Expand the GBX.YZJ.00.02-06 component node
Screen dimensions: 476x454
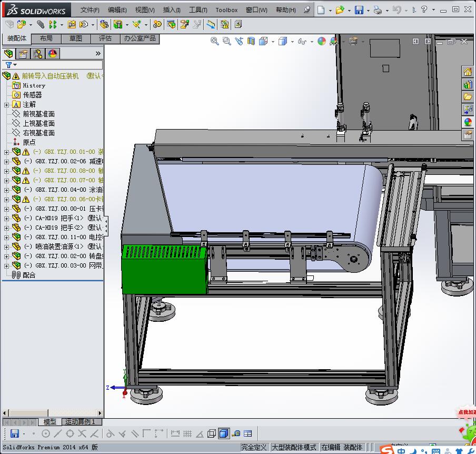[x=6, y=161]
